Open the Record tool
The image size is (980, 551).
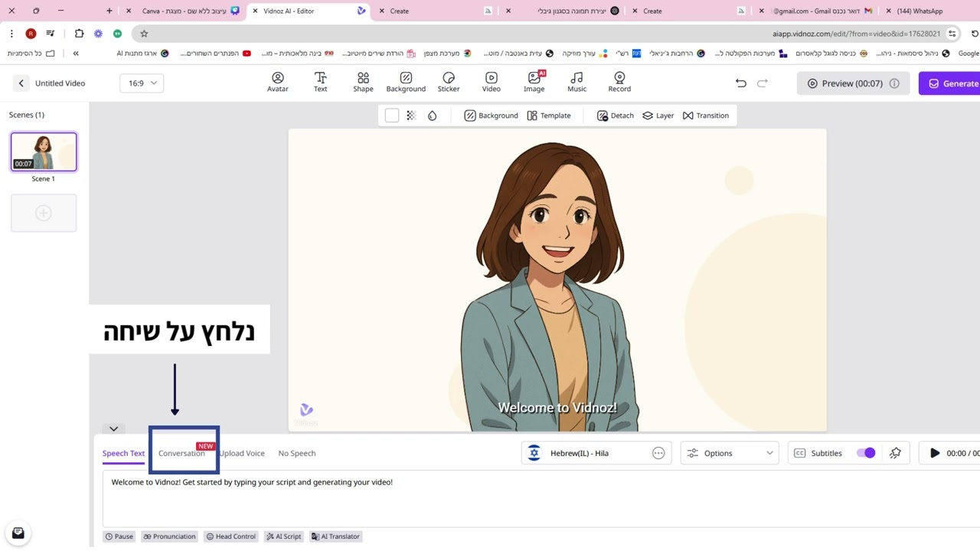(619, 83)
